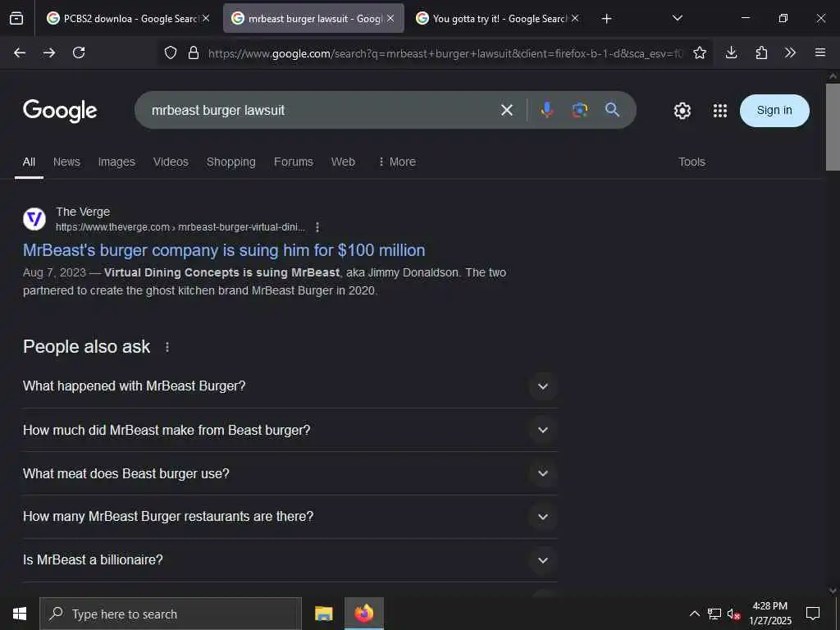Open Google quick settings gear
840x630 pixels.
[682, 111]
